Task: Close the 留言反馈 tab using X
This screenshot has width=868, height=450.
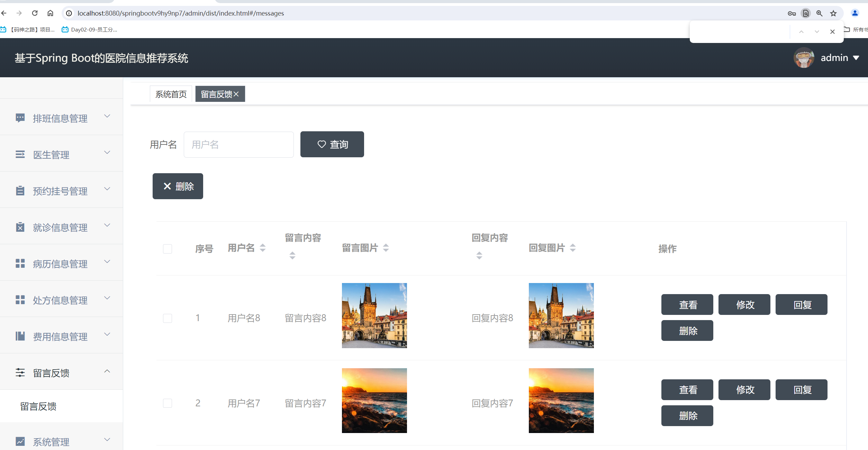Action: click(x=236, y=94)
